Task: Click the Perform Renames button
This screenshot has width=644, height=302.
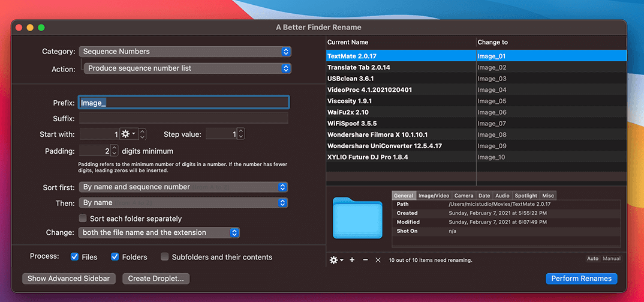Action: (x=581, y=279)
